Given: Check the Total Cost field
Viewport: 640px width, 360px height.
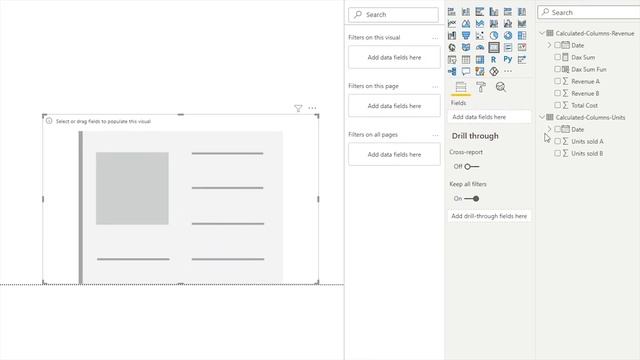Looking at the screenshot, I should [x=557, y=105].
